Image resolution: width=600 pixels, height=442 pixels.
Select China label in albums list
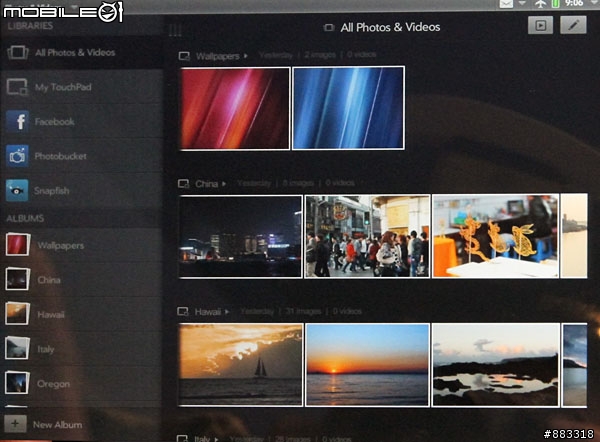point(49,280)
